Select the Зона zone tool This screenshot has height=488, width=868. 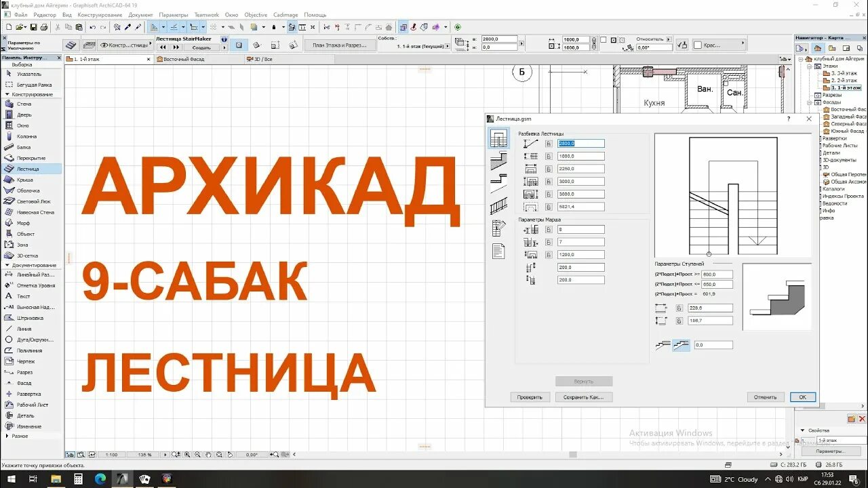point(31,245)
